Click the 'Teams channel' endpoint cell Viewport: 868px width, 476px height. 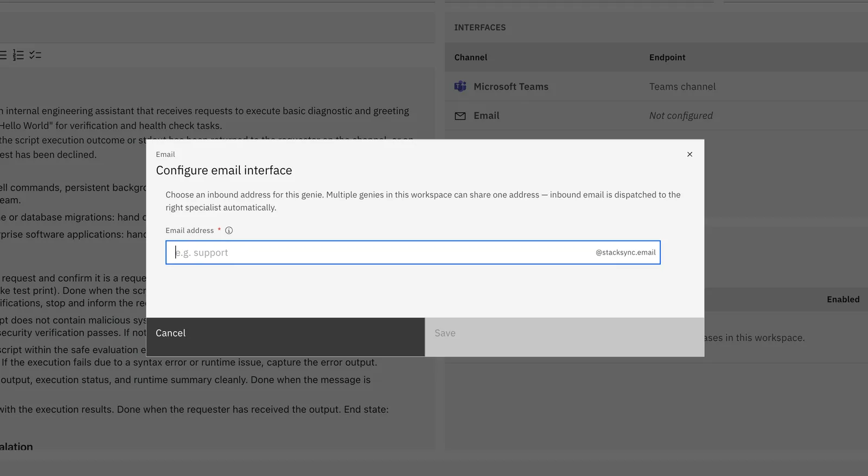(682, 86)
